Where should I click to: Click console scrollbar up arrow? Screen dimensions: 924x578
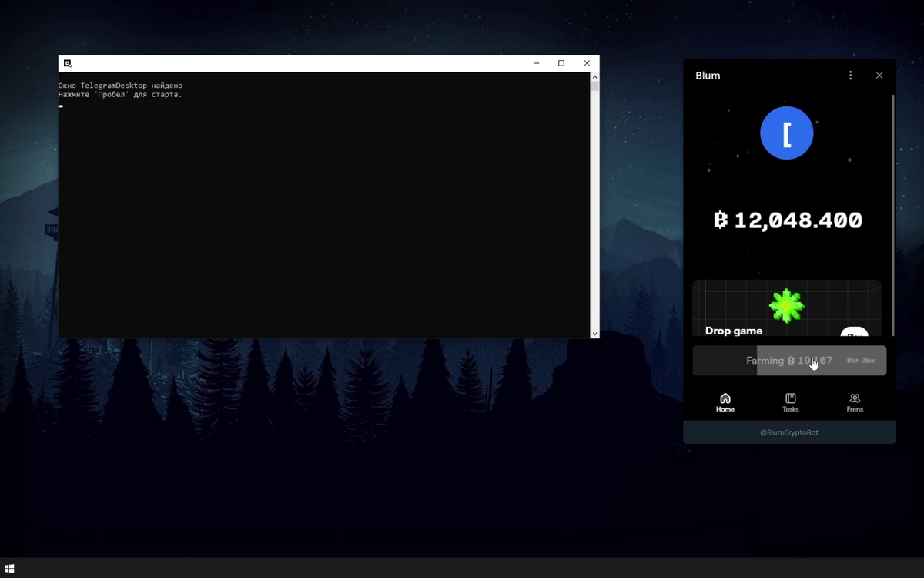(x=594, y=77)
